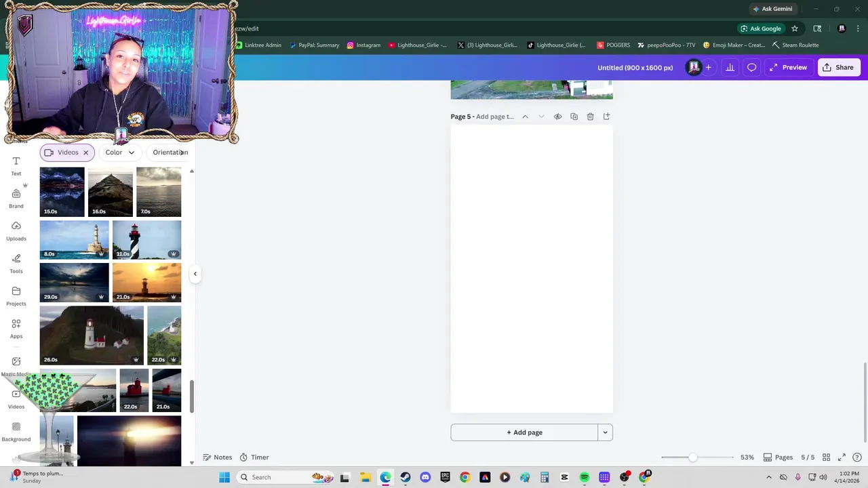Bookmark this page with the star icon
The image size is (868, 488).
pyautogui.click(x=795, y=28)
